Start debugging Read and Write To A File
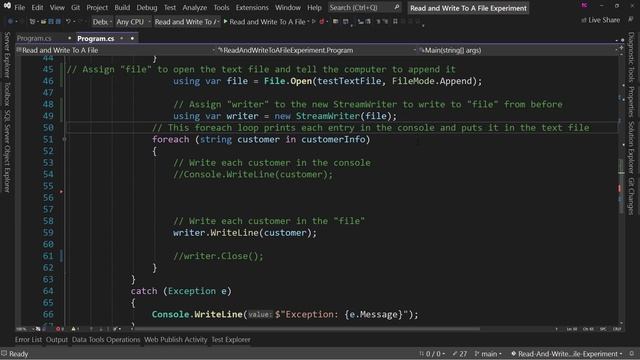Image resolution: width=640 pixels, height=360 pixels. 264,22
